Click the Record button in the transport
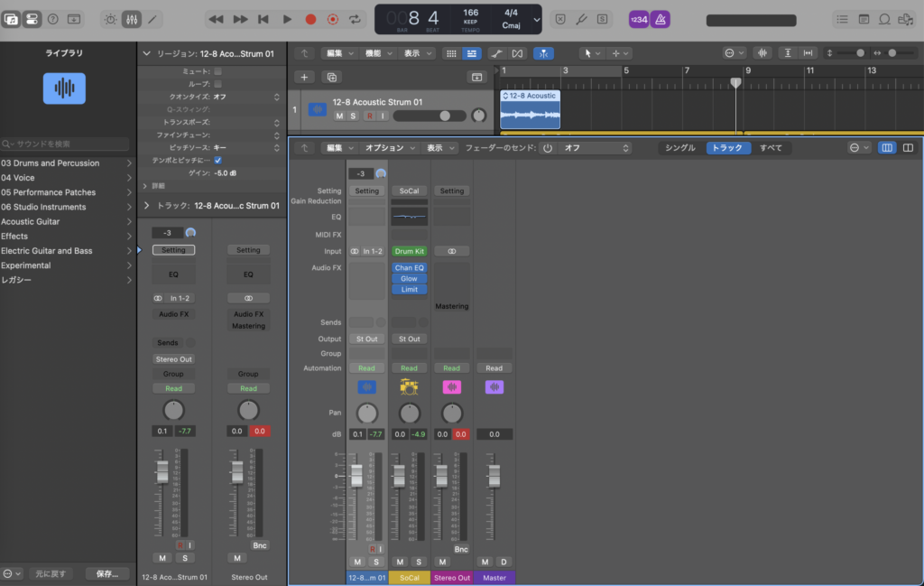Viewport: 924px width, 586px height. point(310,19)
